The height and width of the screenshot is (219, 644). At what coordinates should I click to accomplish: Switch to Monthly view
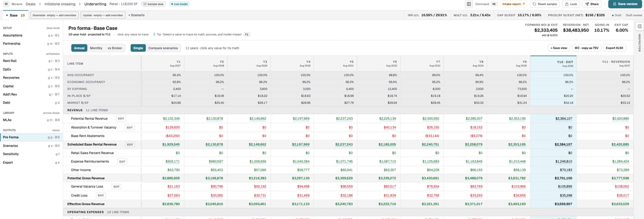(96, 48)
